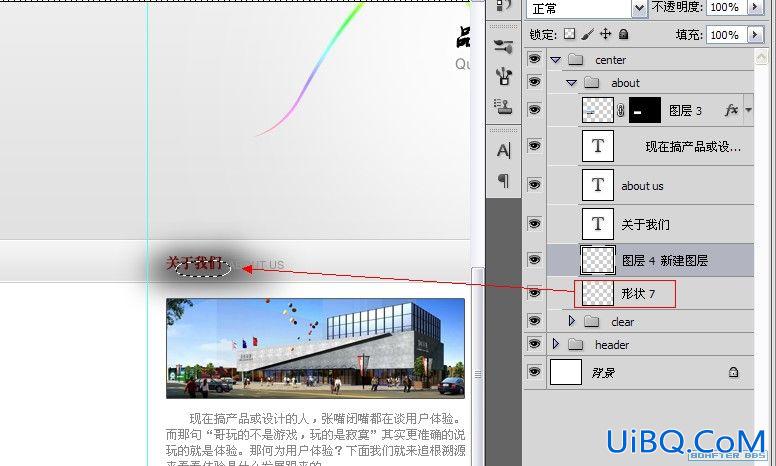Enable lock transparent pixels
776x466 pixels.
[570, 34]
